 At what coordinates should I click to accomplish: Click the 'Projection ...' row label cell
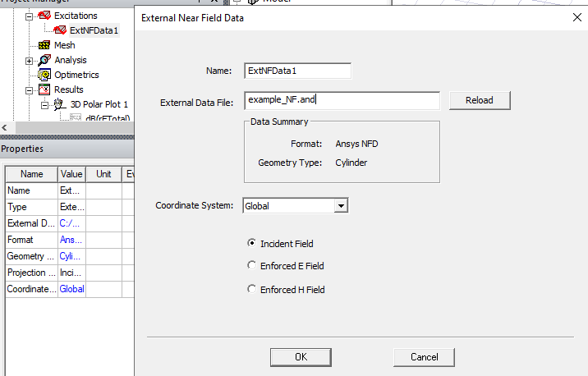click(x=31, y=273)
